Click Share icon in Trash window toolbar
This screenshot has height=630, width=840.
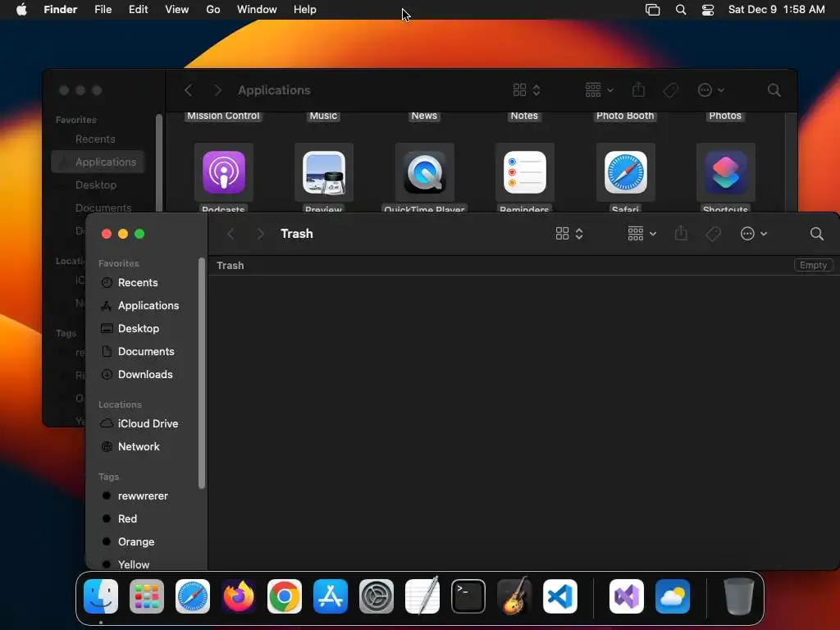click(681, 233)
